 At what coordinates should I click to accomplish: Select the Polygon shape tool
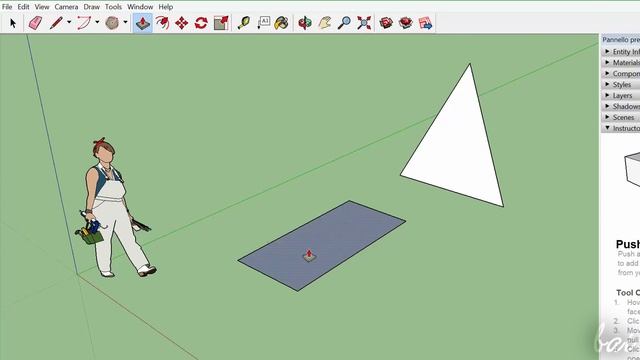pyautogui.click(x=112, y=23)
